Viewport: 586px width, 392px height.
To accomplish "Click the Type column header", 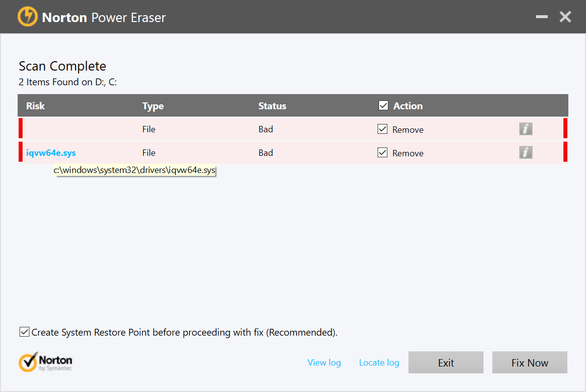I will 153,106.
